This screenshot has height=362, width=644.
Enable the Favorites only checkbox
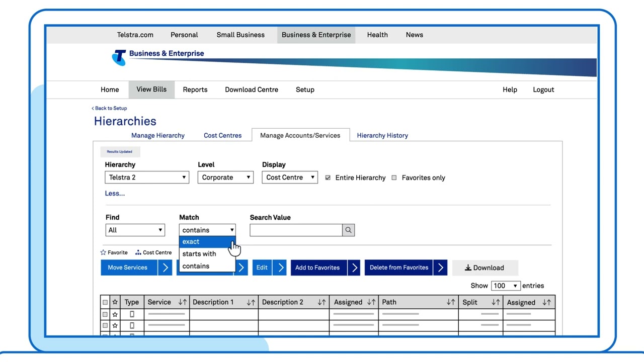point(394,178)
